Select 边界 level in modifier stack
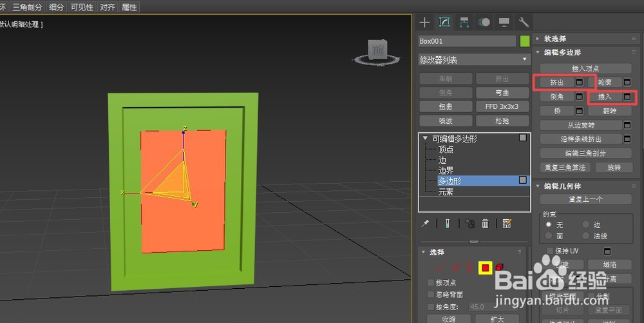 coord(446,171)
